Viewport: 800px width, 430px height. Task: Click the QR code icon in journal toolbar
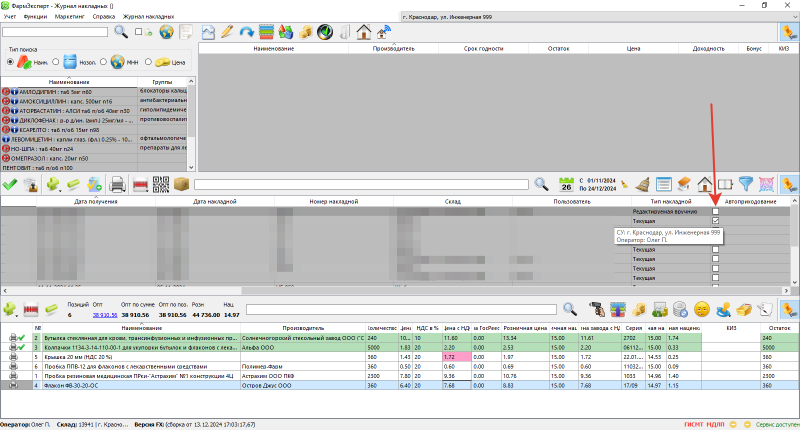(x=160, y=184)
